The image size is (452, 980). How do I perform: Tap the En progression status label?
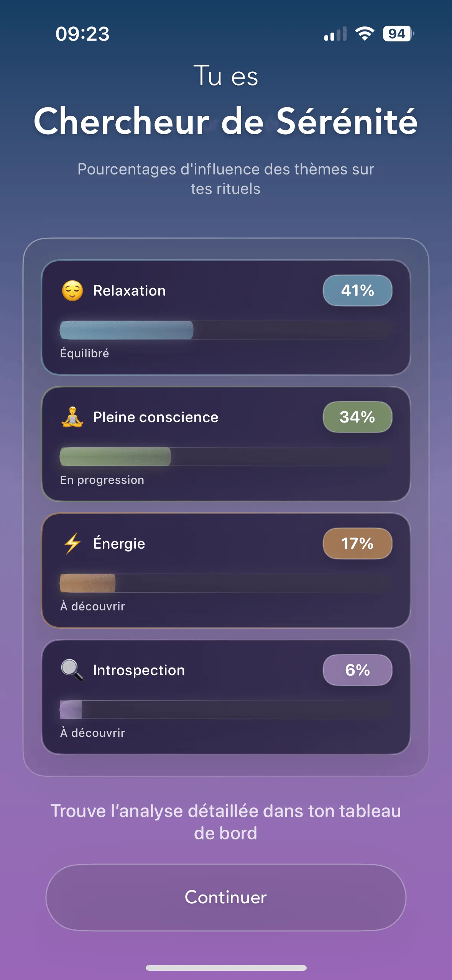[x=102, y=480]
